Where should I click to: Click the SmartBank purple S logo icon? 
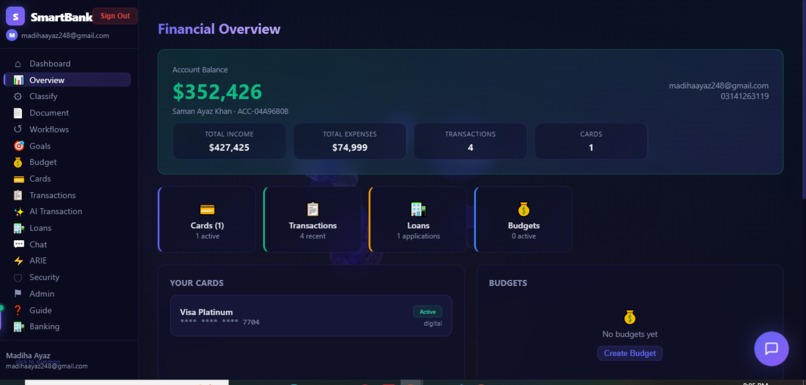tap(15, 16)
